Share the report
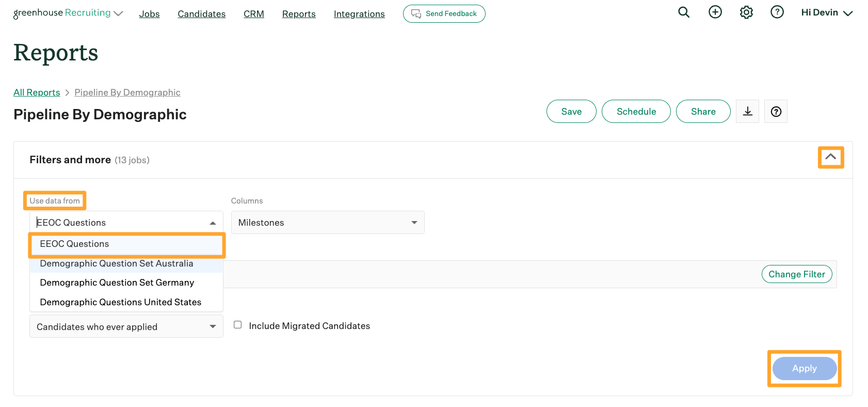The image size is (868, 407). [703, 112]
